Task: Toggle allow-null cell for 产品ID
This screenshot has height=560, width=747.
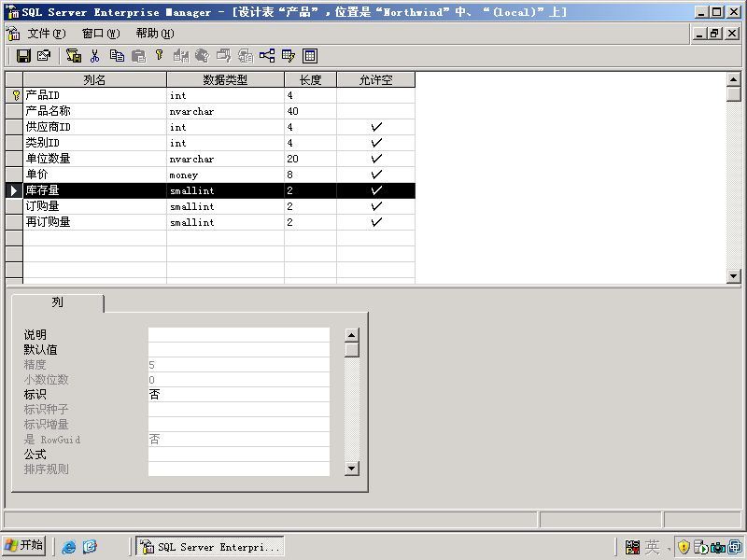Action: pos(376,95)
